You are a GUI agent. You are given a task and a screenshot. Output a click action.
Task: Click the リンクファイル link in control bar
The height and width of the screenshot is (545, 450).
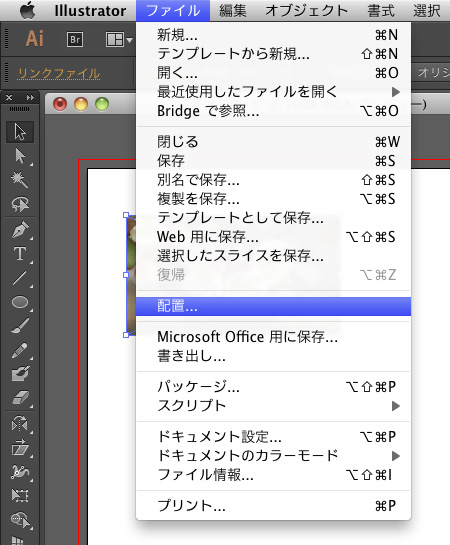pos(59,73)
